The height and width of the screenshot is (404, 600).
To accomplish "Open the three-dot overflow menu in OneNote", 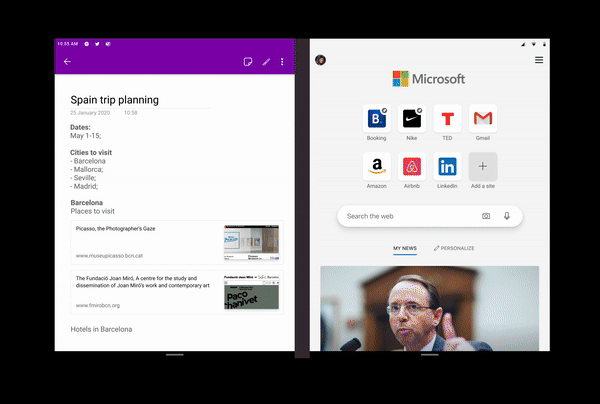I will 282,62.
